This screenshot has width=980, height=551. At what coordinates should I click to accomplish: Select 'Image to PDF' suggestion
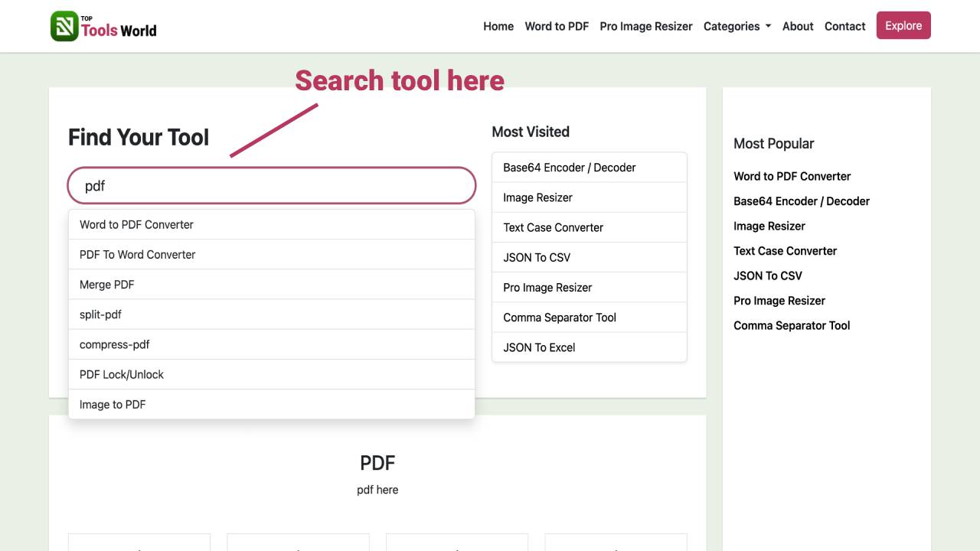tap(113, 404)
